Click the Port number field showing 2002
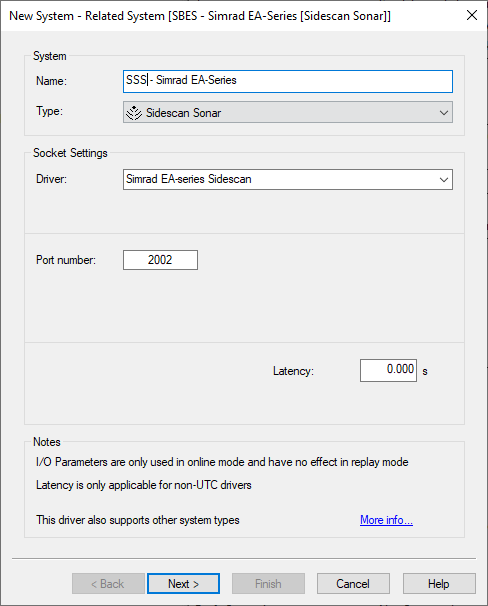 160,260
